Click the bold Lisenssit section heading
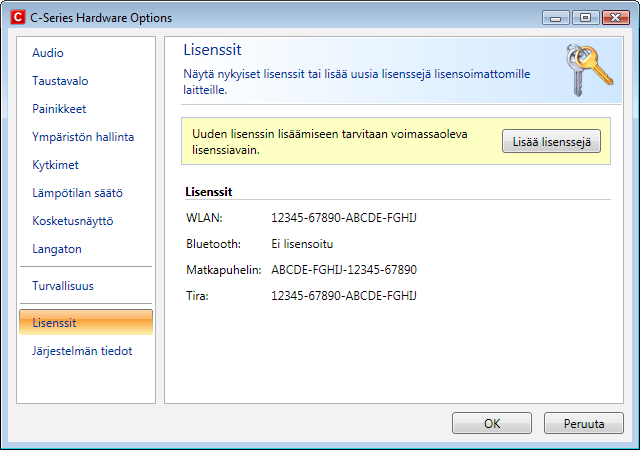 click(209, 192)
